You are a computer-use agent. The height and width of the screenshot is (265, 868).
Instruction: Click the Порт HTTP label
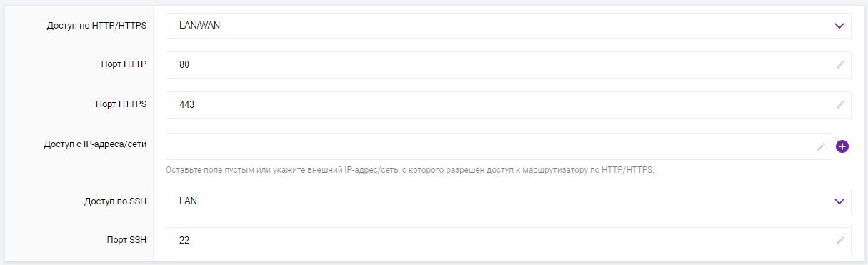(x=124, y=64)
